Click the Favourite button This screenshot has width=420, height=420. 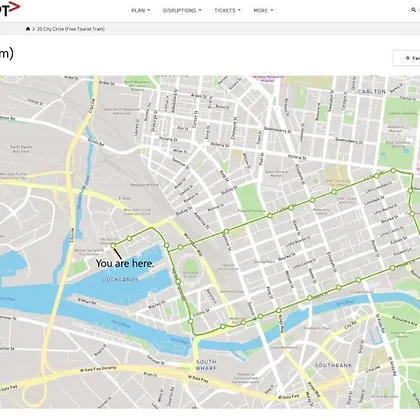coord(406,58)
